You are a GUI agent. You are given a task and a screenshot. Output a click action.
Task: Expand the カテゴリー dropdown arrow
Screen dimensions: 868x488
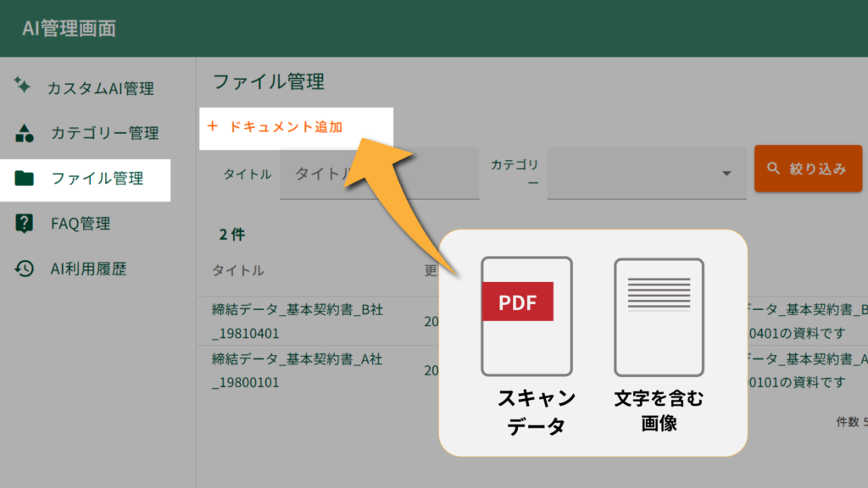click(726, 174)
